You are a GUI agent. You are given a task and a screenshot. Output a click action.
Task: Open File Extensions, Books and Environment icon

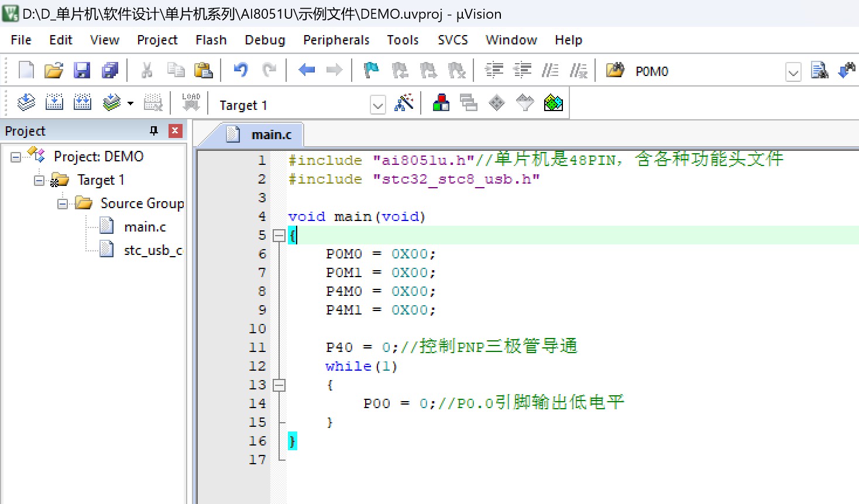pos(441,103)
